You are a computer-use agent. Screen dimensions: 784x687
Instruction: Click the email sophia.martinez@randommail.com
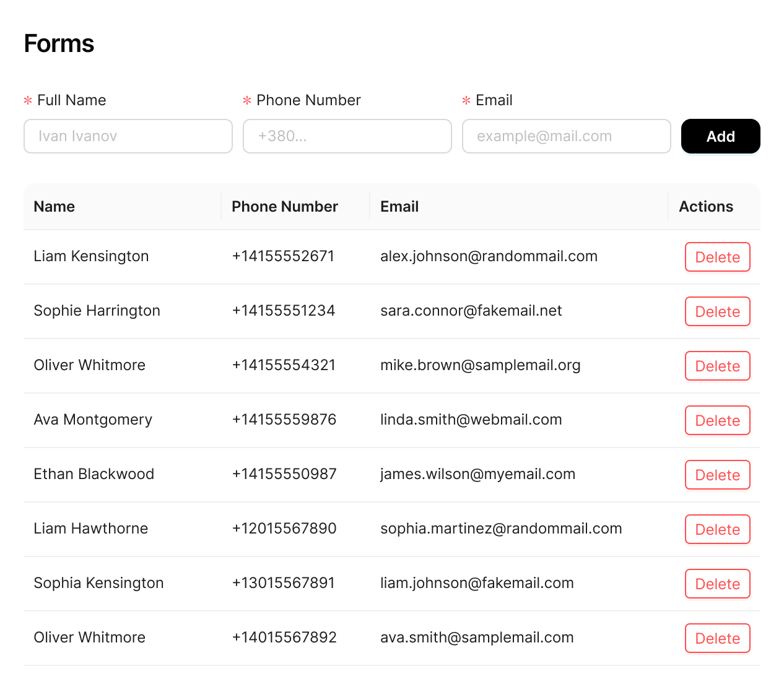501,529
